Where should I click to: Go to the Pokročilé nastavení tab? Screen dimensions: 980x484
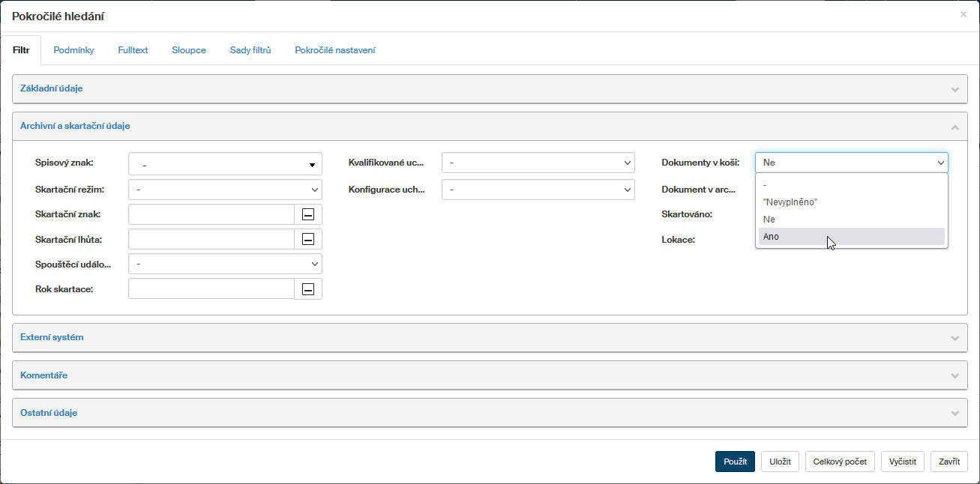click(x=334, y=50)
